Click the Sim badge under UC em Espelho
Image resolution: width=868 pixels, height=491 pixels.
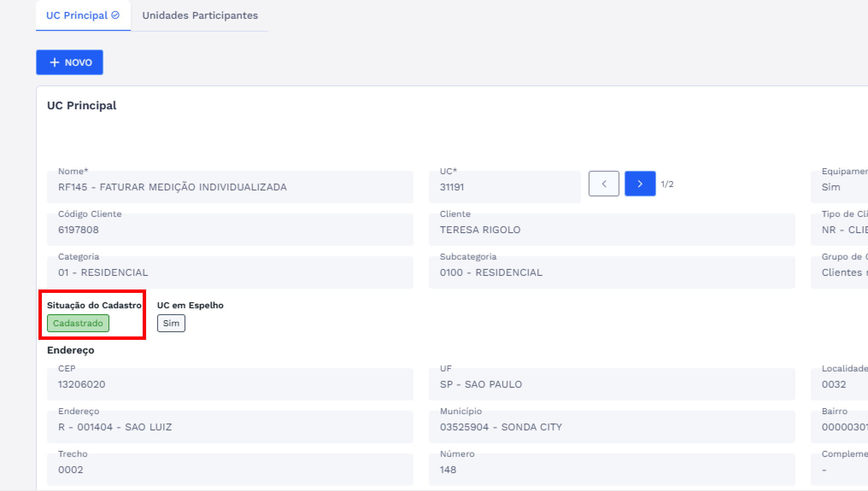click(x=171, y=323)
